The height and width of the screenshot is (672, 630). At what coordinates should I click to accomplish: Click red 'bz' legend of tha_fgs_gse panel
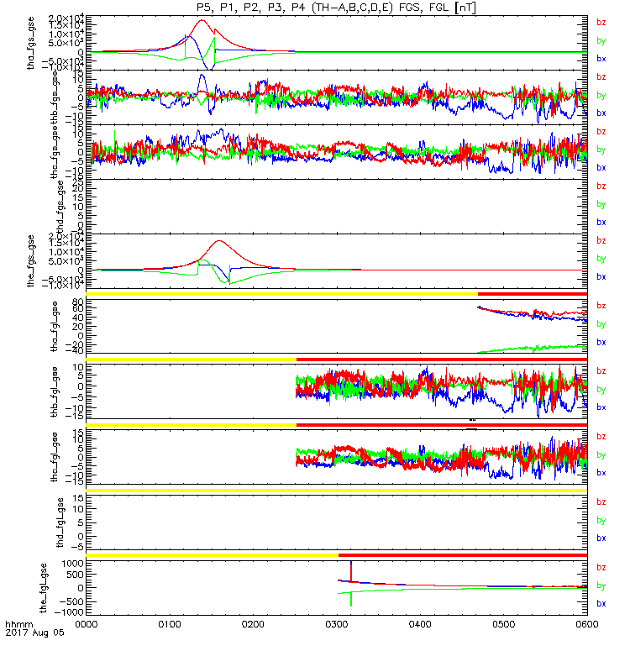pos(601,23)
